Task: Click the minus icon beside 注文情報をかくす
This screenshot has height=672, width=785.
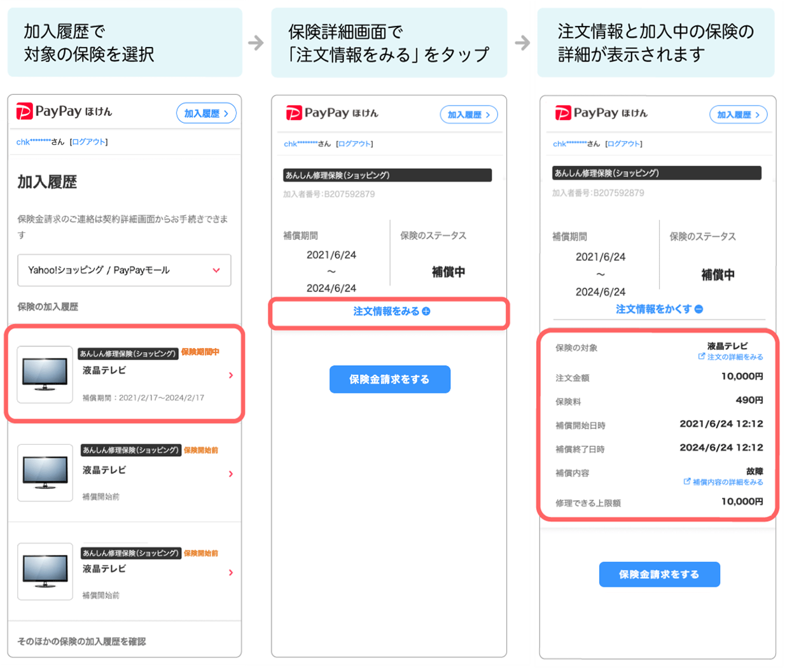Action: [698, 309]
